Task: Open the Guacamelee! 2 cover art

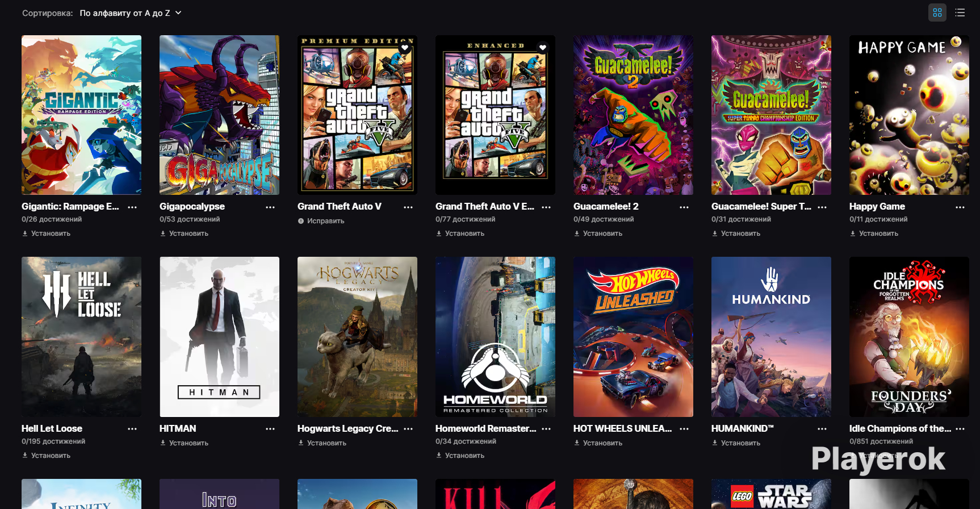Action: [x=633, y=115]
